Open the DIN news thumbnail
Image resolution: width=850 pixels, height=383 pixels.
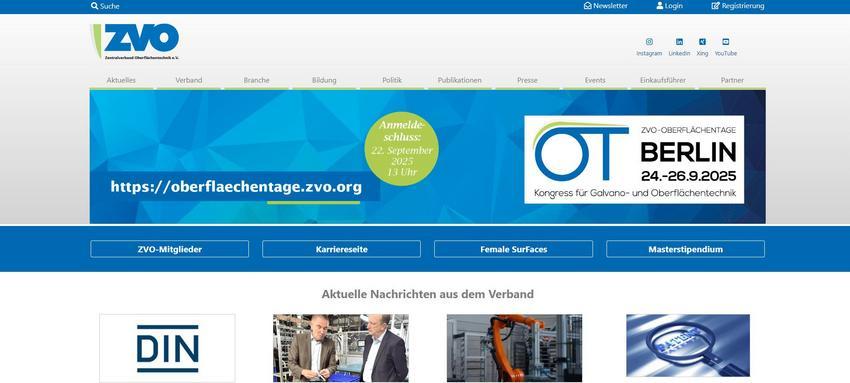168,348
